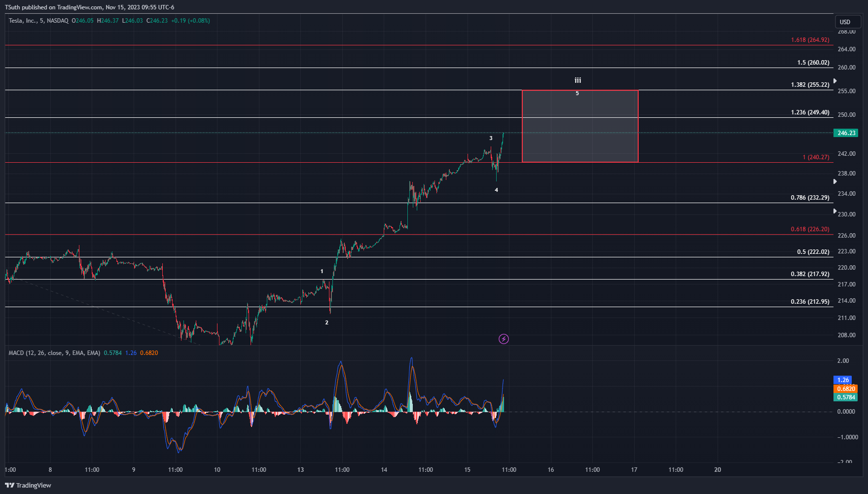Click the close price value C246.23
Screen dimensions: 868x494
157,21
